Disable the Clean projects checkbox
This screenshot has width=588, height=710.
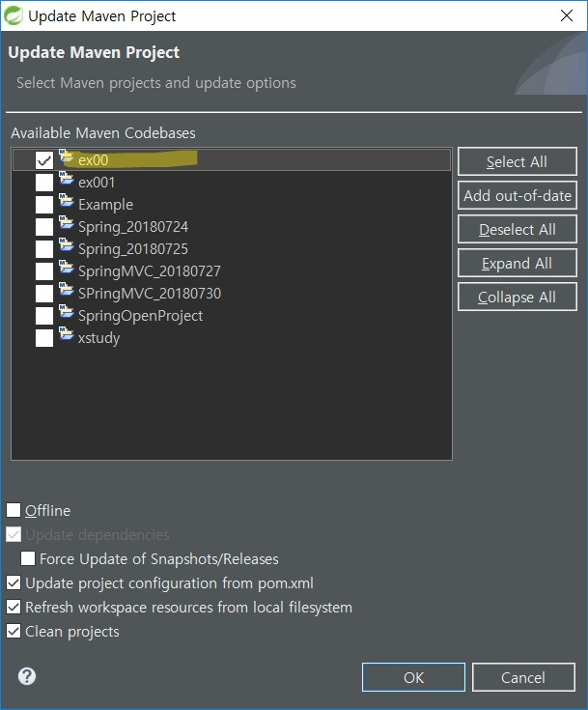pyautogui.click(x=14, y=631)
